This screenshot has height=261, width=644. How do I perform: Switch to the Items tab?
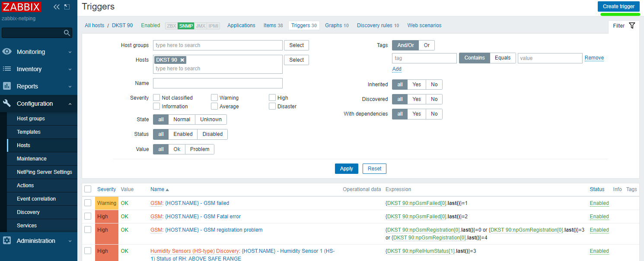pyautogui.click(x=273, y=25)
